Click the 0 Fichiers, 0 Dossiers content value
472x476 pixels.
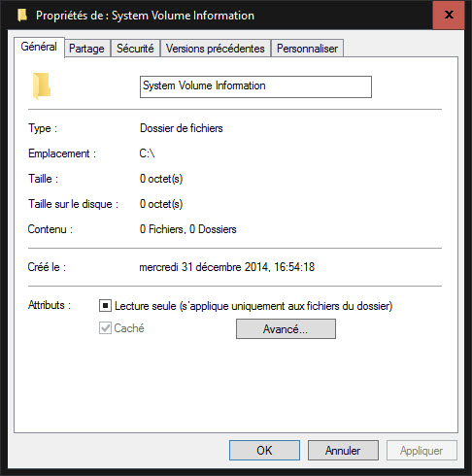(x=188, y=229)
